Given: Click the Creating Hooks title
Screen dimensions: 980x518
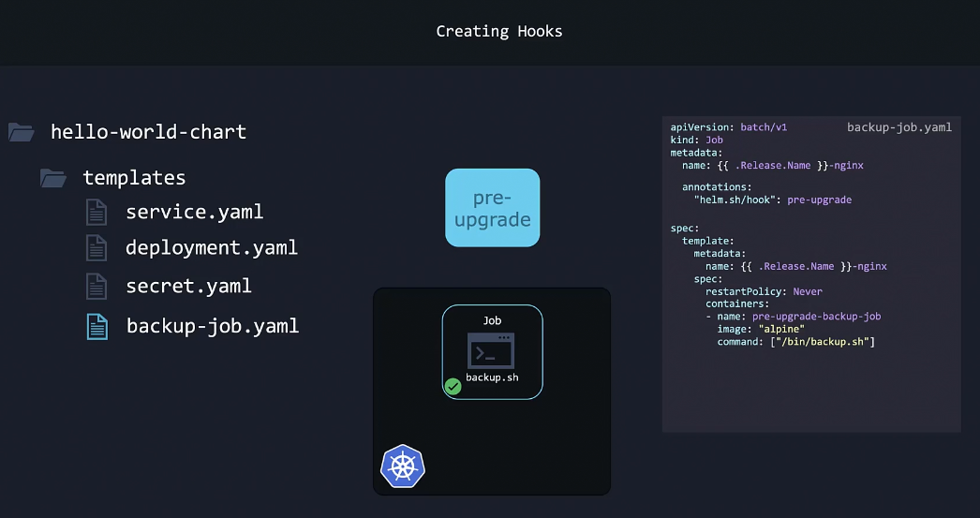Looking at the screenshot, I should 499,31.
